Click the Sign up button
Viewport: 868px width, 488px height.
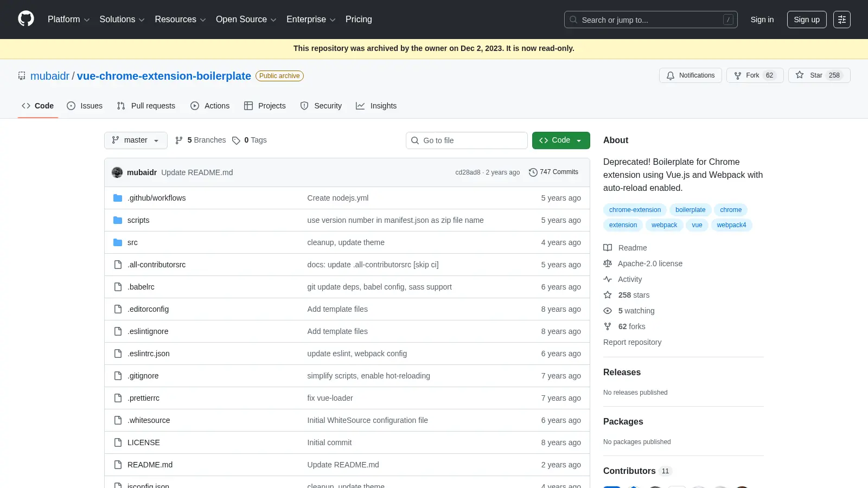tap(807, 20)
